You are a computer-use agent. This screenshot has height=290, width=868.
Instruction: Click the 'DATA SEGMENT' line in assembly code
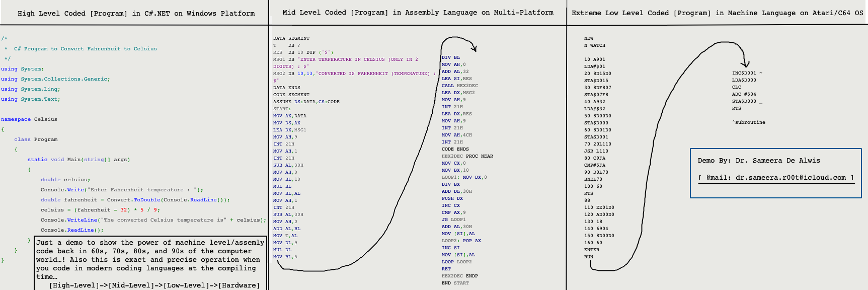291,38
